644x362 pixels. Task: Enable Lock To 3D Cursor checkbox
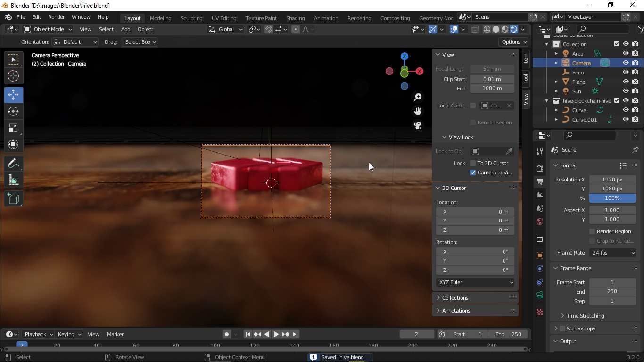point(473,163)
